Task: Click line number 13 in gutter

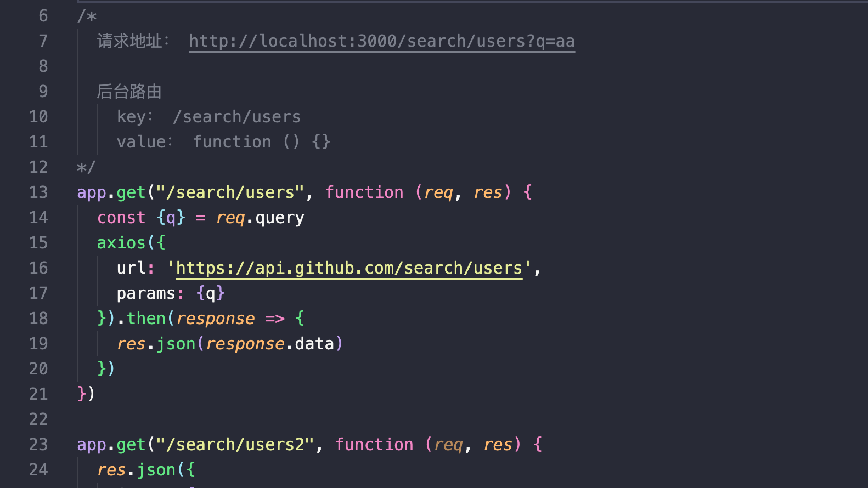Action: 38,192
